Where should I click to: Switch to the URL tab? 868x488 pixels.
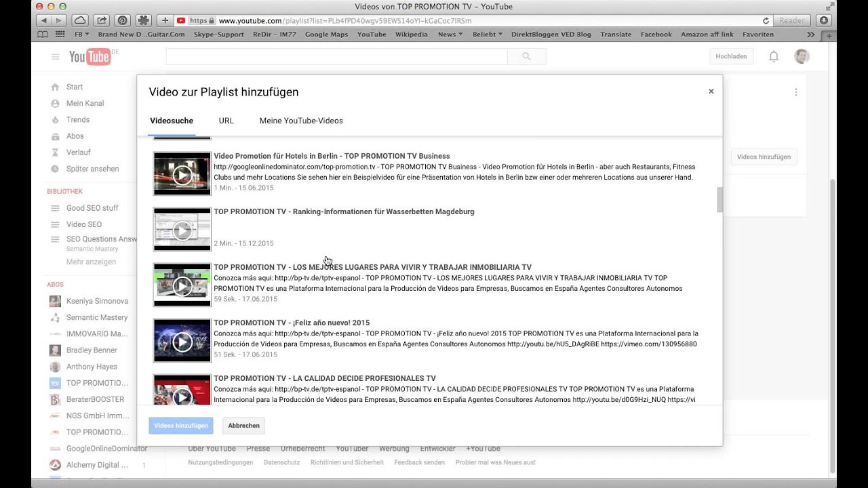(x=226, y=121)
